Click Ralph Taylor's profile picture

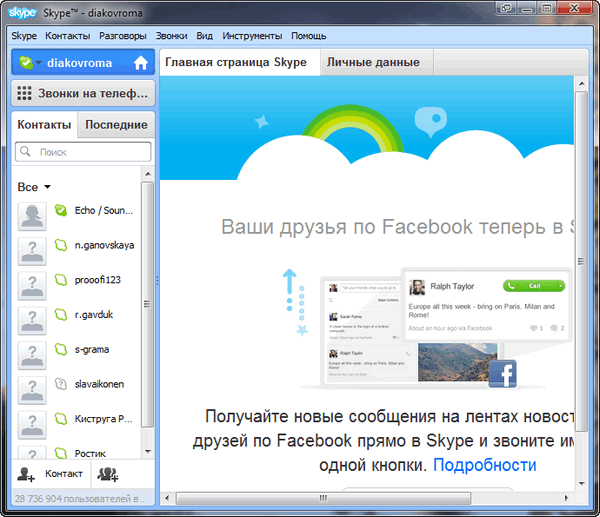click(x=417, y=287)
